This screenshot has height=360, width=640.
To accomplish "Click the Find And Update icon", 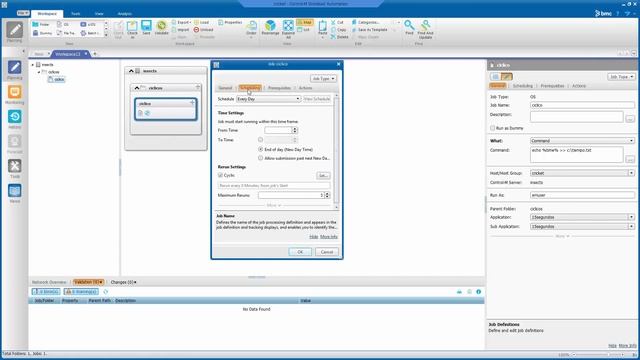I will point(425,29).
